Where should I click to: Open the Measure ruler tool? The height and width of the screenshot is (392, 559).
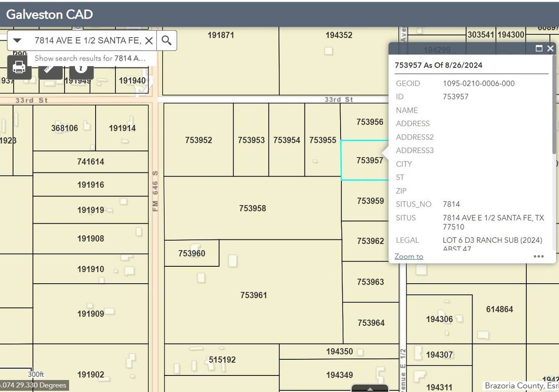click(50, 69)
